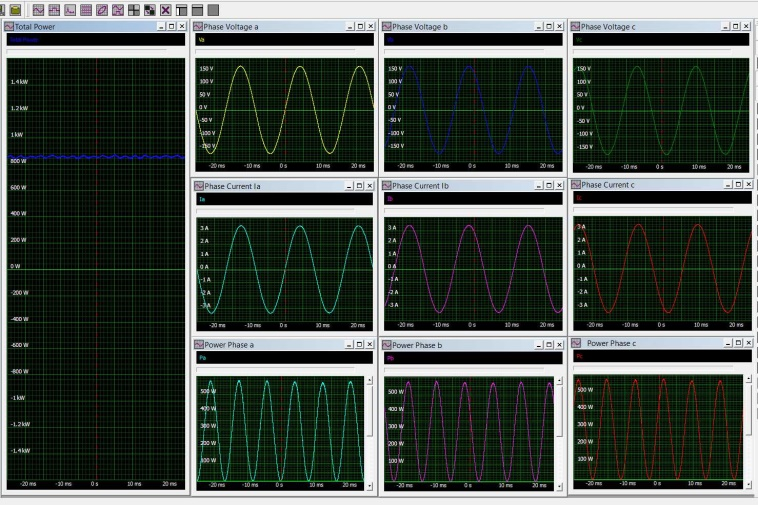Viewport: 758px width, 505px height.
Task: Click the four-pane tile windows toolbar icon
Action: pyautogui.click(x=133, y=9)
